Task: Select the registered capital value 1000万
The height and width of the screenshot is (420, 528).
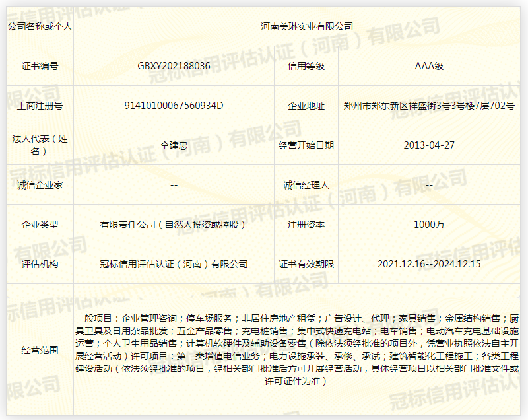Action: click(x=429, y=225)
